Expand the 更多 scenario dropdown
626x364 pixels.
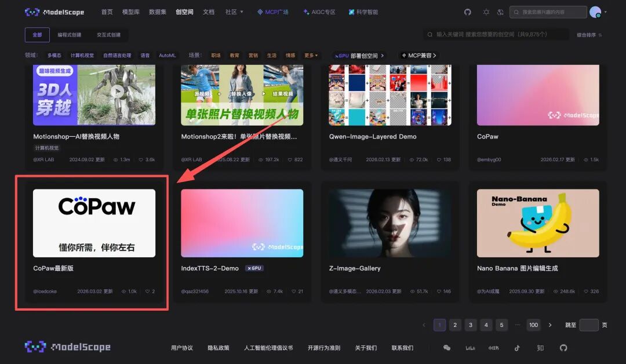pos(311,56)
